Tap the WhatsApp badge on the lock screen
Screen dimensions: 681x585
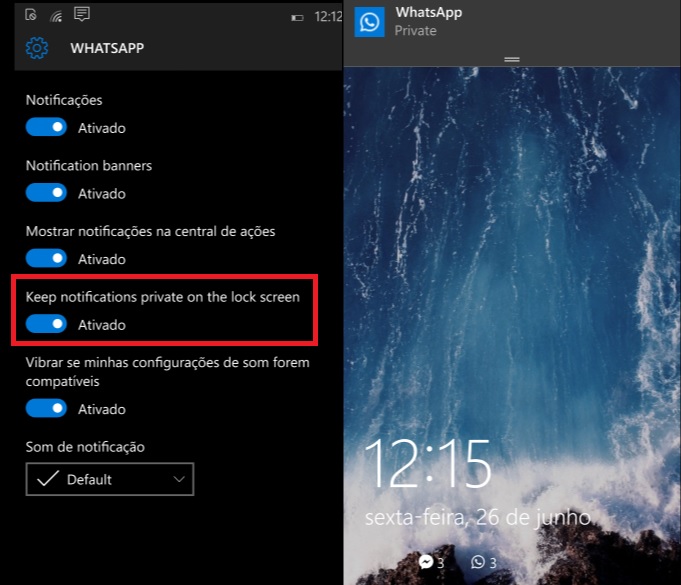tap(477, 562)
